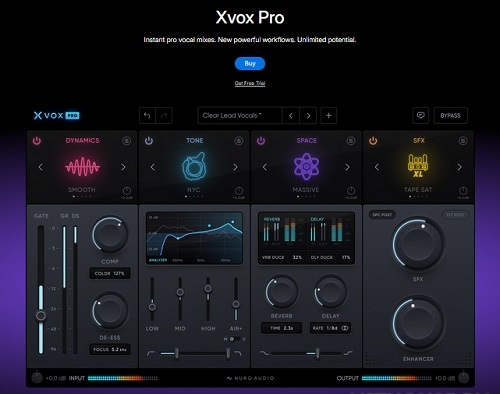Click the Space solo S icon
Screen dimensions: 500x394
(x=351, y=141)
